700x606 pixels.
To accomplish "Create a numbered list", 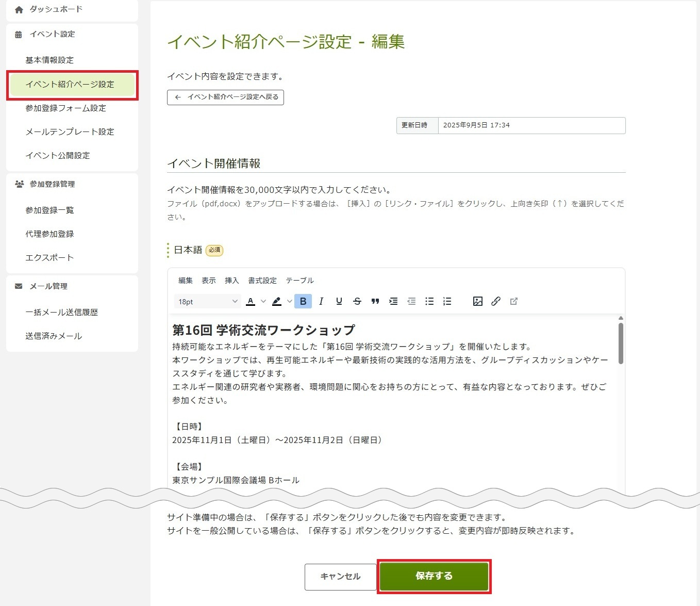I will (447, 302).
